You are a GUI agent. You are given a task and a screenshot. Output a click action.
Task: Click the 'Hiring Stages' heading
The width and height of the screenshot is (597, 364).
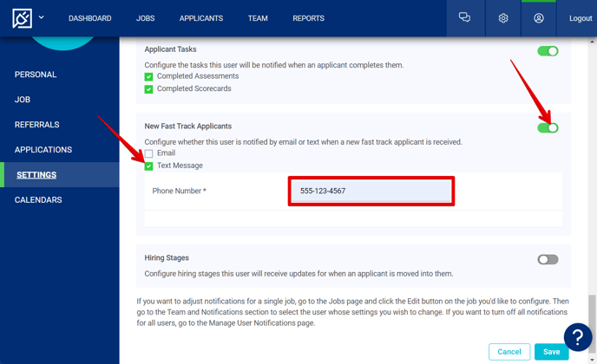[x=167, y=258]
